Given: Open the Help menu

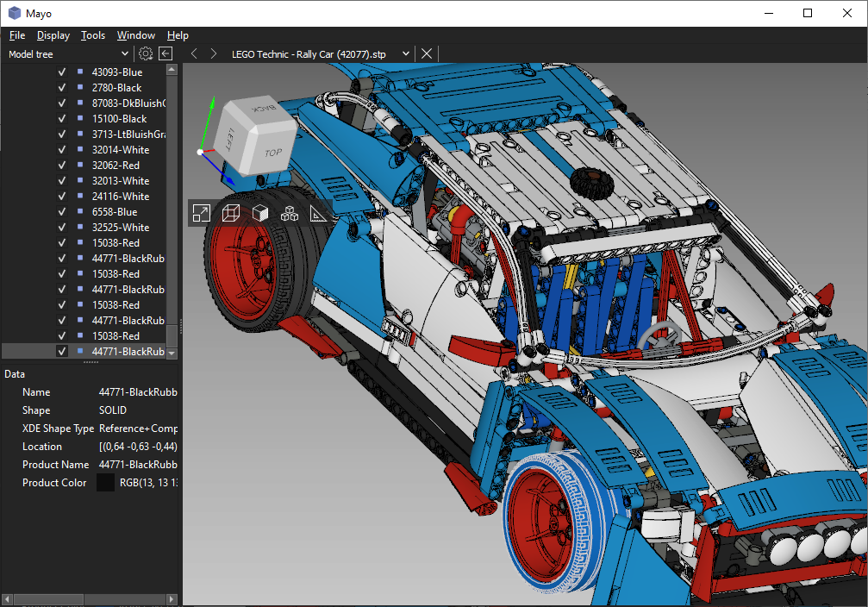Looking at the screenshot, I should (178, 34).
